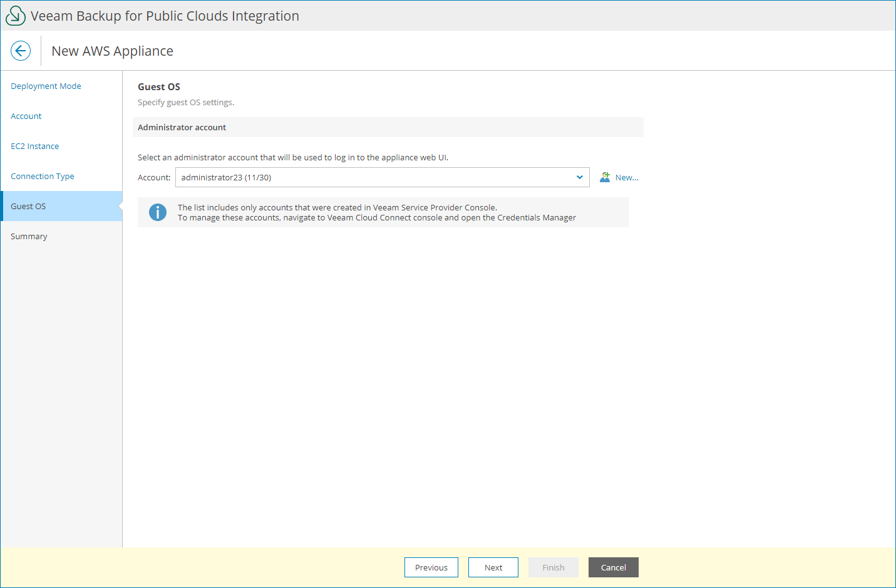Open the EC2 Instance step
The height and width of the screenshot is (588, 896).
(x=34, y=146)
